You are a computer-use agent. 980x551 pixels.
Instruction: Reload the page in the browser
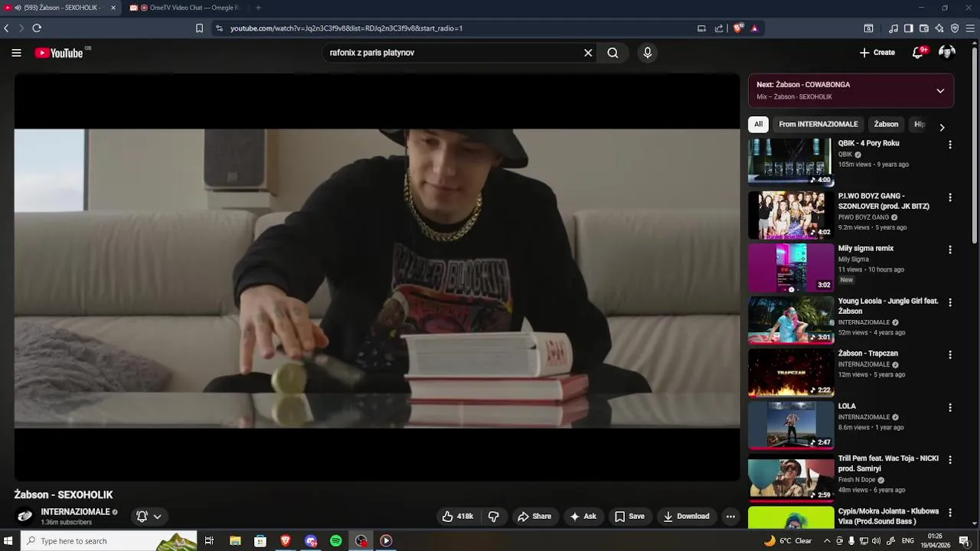(37, 28)
